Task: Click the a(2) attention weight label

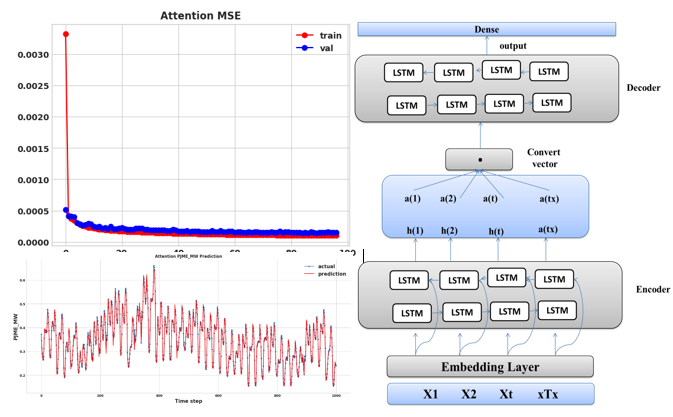Action: pyautogui.click(x=448, y=199)
